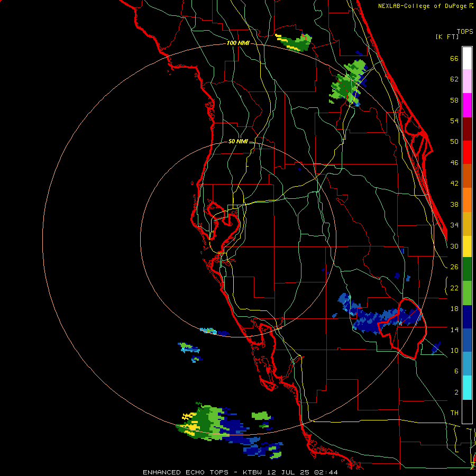Select the dark green legend swatch
The width and height of the screenshot is (476, 476).
[467, 269]
